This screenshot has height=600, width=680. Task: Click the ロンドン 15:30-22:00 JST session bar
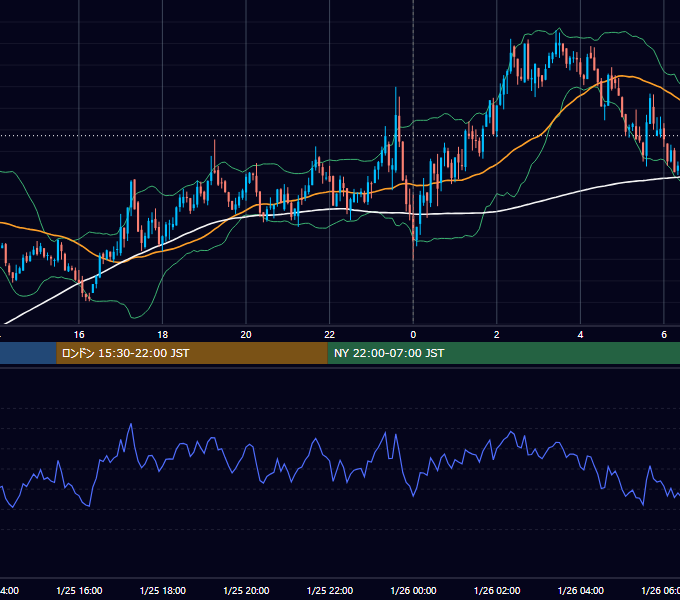[192, 353]
